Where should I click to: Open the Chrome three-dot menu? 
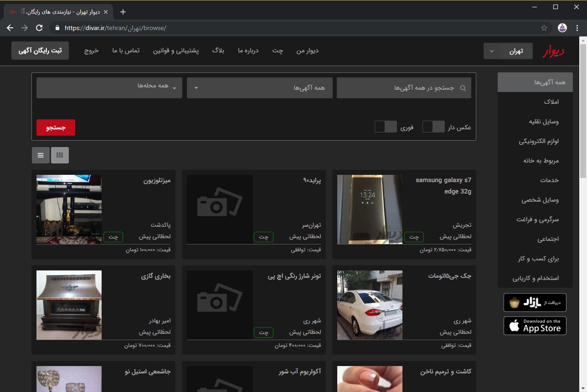[577, 28]
